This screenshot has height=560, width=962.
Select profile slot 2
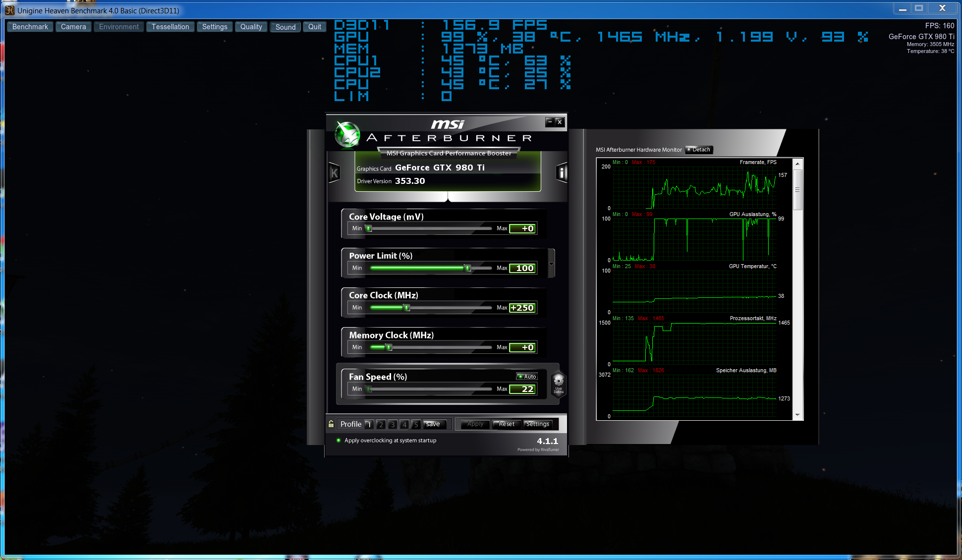(381, 425)
